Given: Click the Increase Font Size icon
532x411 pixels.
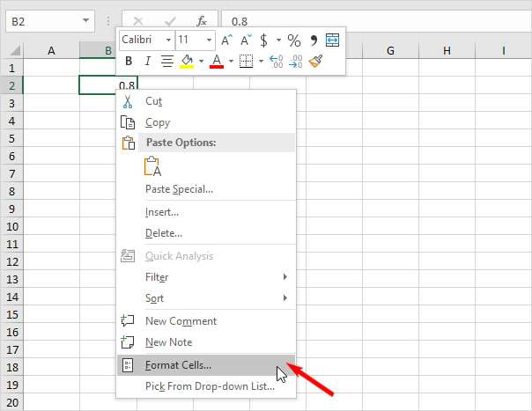Looking at the screenshot, I should (226, 40).
